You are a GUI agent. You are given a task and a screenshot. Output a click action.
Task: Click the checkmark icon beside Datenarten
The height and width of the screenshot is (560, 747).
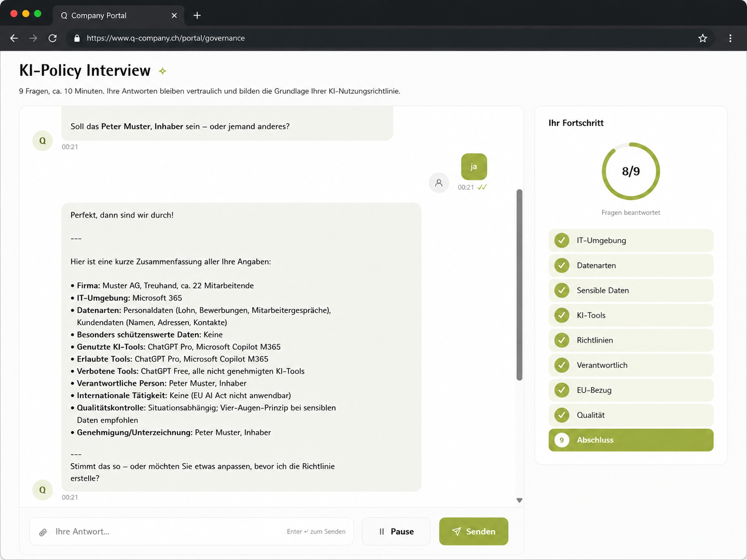point(562,266)
